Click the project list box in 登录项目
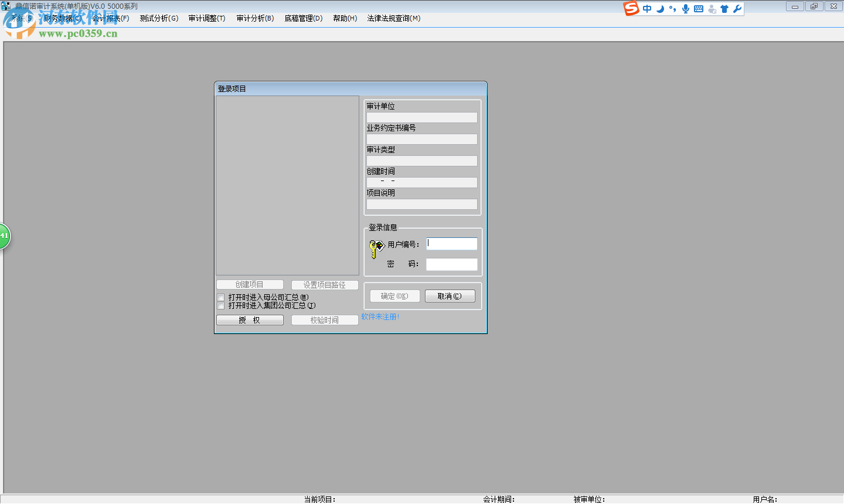Image resolution: width=844 pixels, height=504 pixels. click(x=287, y=186)
